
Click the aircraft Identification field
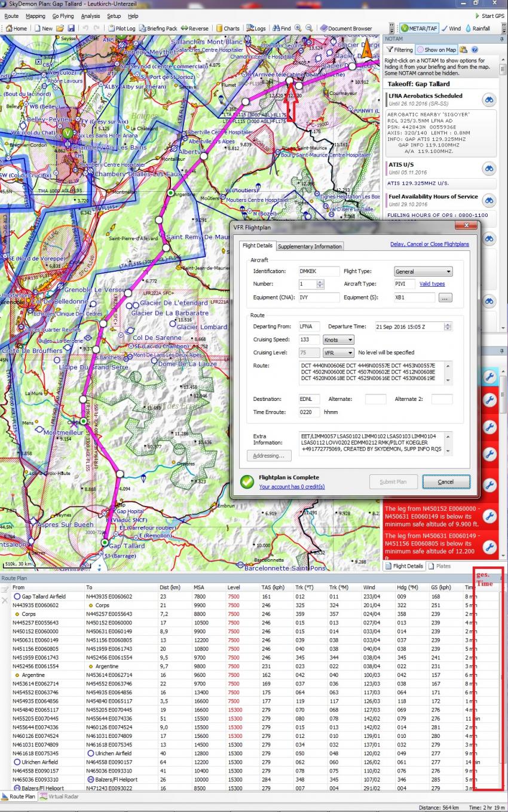[319, 271]
